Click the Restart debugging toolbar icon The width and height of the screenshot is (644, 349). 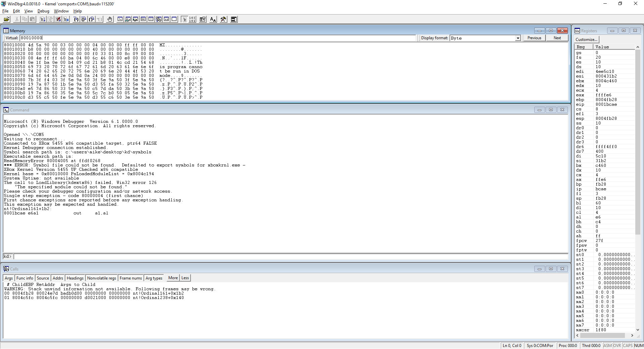click(50, 19)
